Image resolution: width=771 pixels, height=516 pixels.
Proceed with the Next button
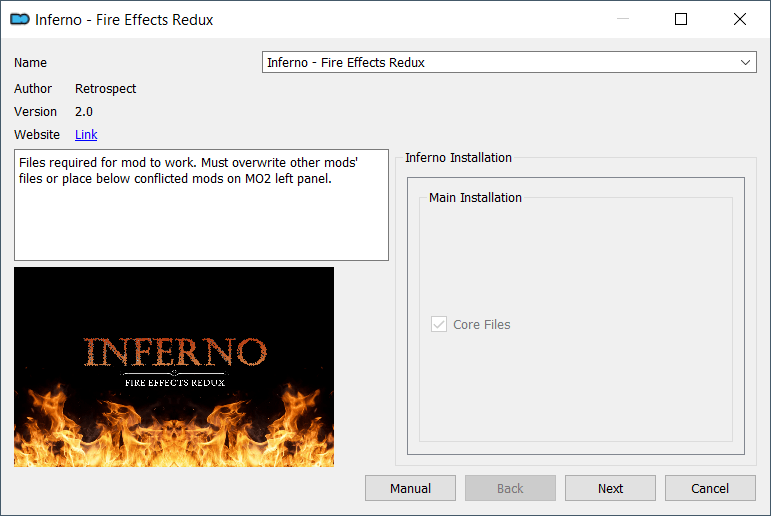tap(610, 488)
